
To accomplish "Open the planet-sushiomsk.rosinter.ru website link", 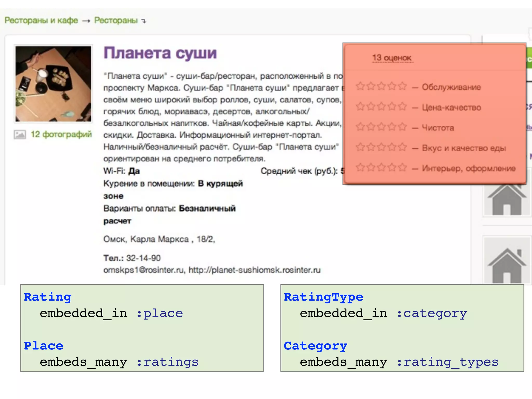I will [x=255, y=270].
